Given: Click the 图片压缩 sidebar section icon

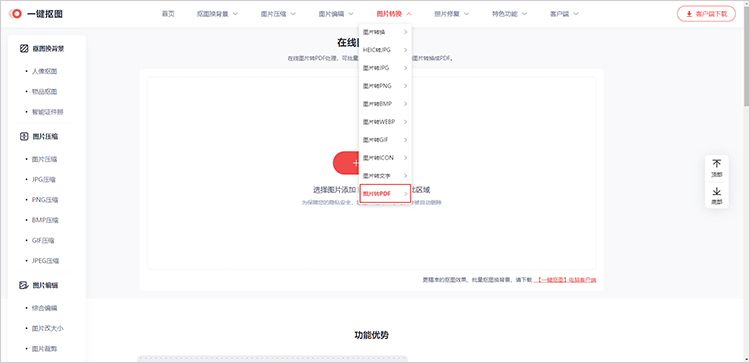Looking at the screenshot, I should (x=24, y=137).
